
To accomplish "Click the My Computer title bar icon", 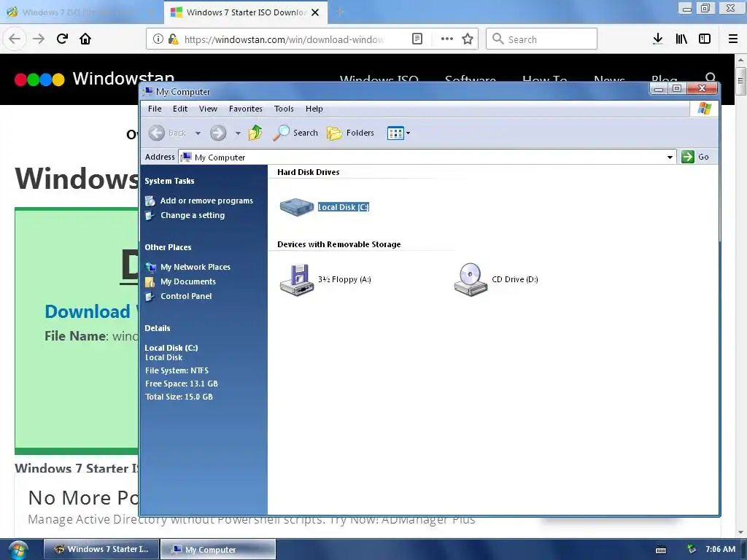I will pyautogui.click(x=149, y=91).
